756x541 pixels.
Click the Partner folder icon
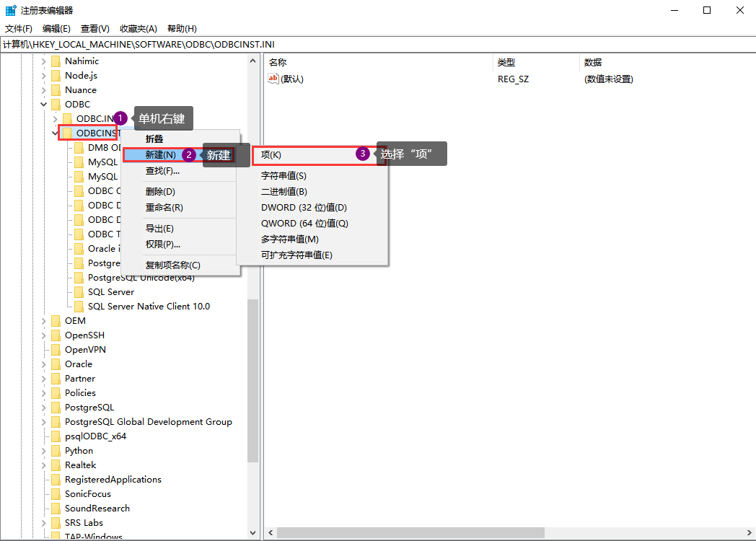pyautogui.click(x=56, y=379)
